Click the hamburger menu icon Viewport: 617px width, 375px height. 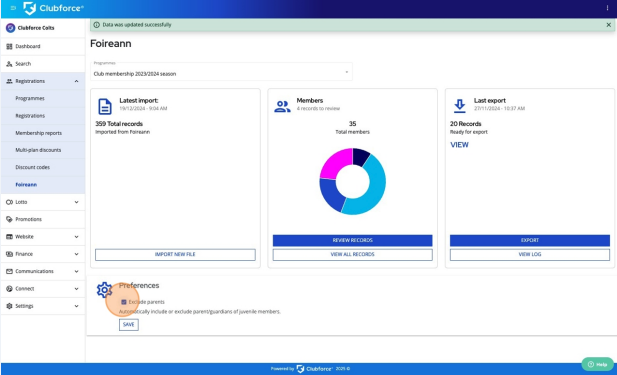click(x=13, y=8)
